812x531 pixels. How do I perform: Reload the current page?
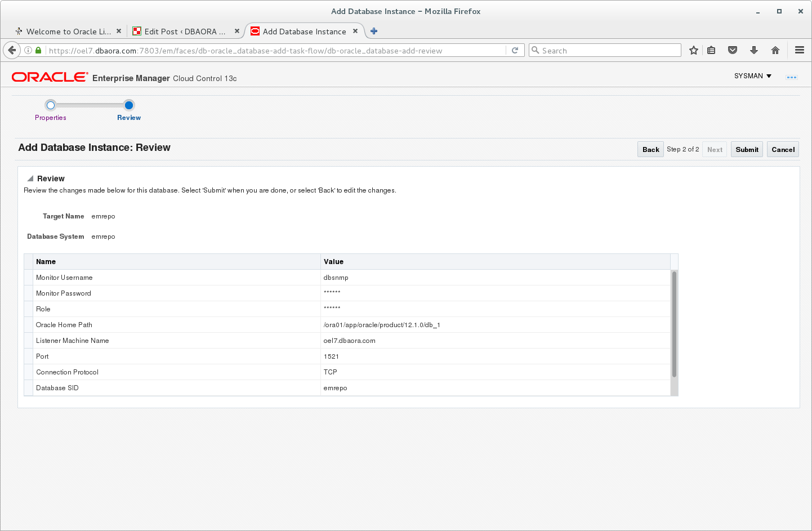coord(515,50)
